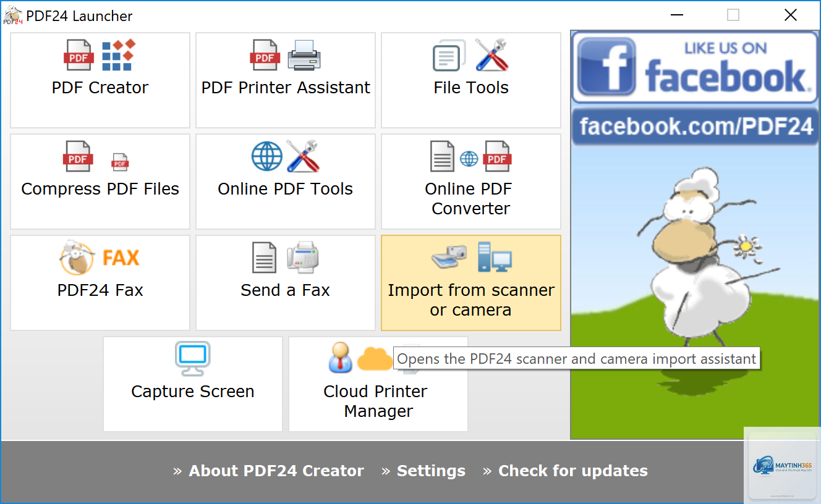This screenshot has width=821, height=504.
Task: Open the facebook.com/PDF24 link banner
Action: (696, 126)
